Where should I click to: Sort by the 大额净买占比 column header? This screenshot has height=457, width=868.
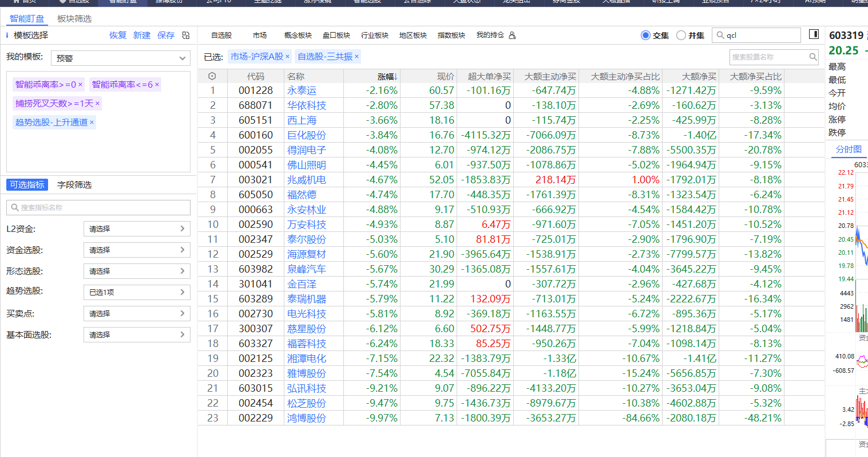click(x=755, y=76)
